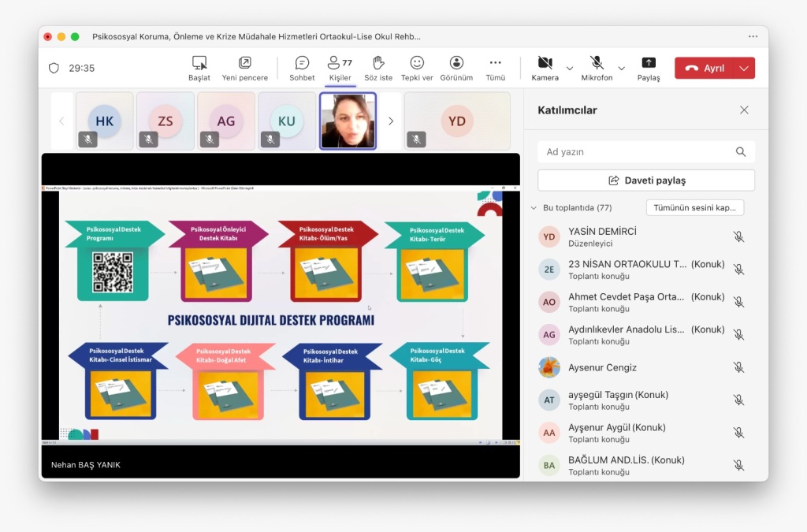Open the Tümü more options menu
807x532 pixels.
495,63
